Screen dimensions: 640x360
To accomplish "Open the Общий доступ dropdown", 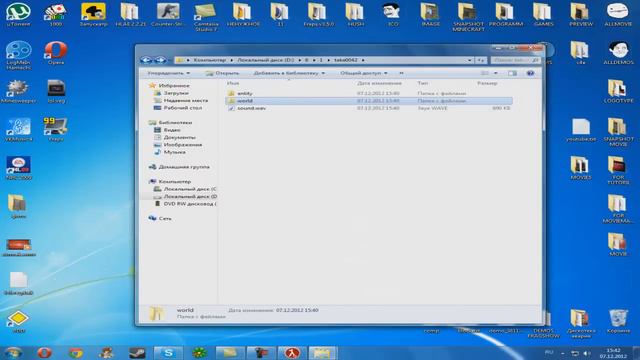I will click(x=364, y=73).
